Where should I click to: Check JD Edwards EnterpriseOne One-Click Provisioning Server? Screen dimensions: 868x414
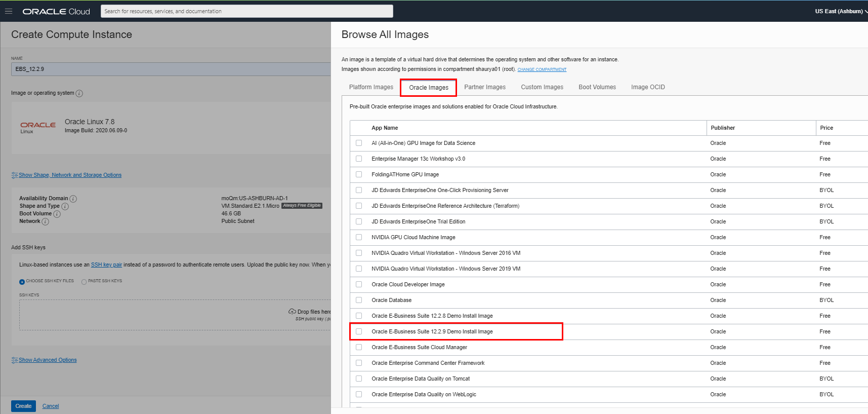click(359, 190)
